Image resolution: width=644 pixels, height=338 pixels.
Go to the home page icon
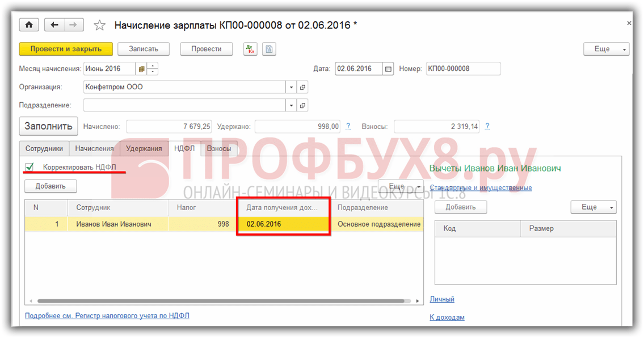29,25
